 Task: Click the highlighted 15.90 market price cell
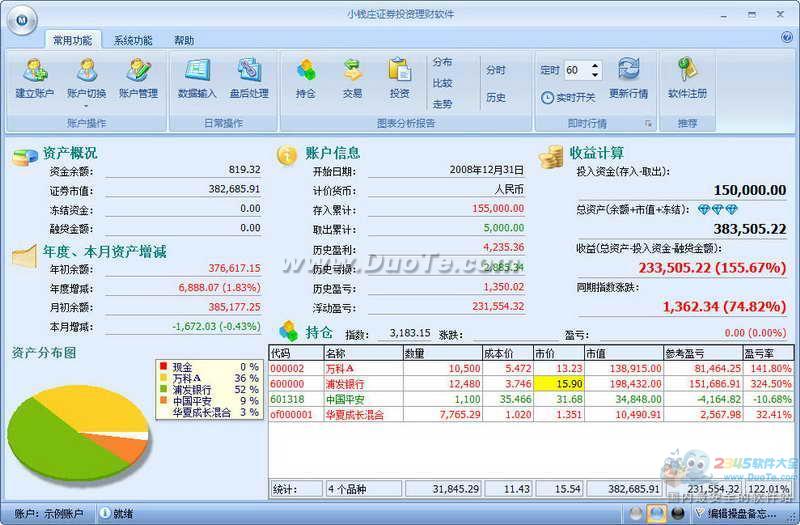(x=559, y=384)
